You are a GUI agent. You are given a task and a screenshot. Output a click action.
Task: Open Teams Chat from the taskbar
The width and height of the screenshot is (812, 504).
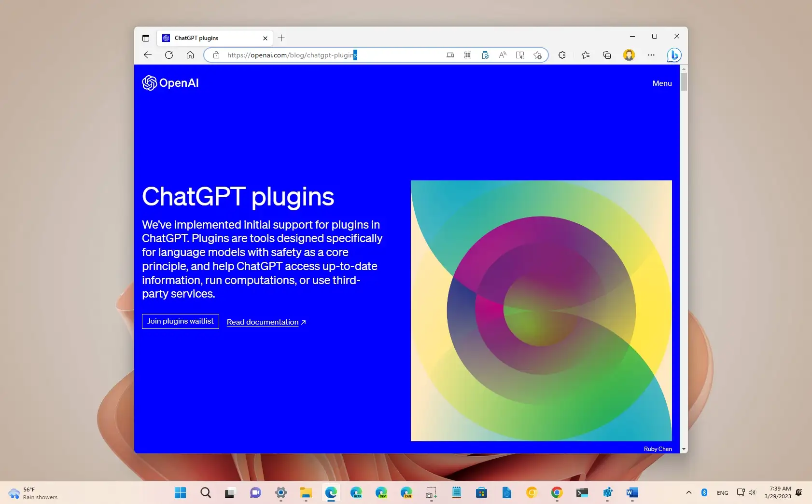tap(255, 492)
